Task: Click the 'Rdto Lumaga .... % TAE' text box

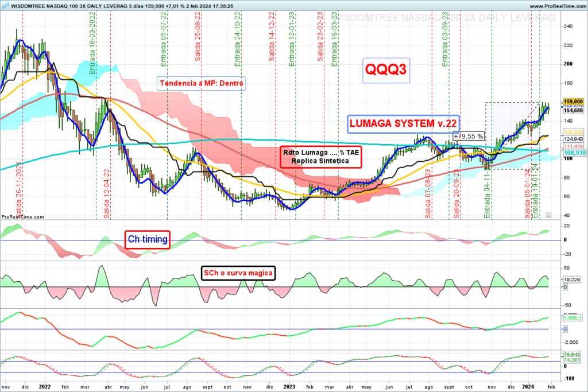Action: (x=320, y=157)
